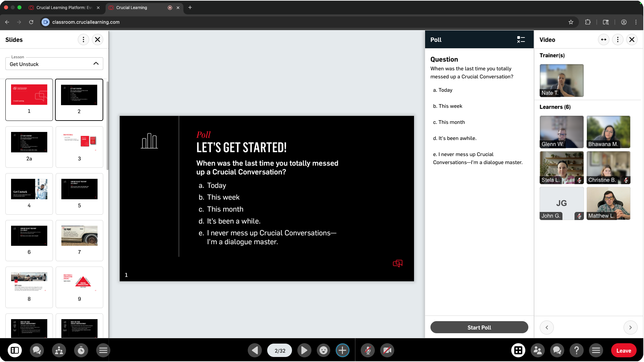Click Christine B.'s muted mic indicator

tap(626, 180)
